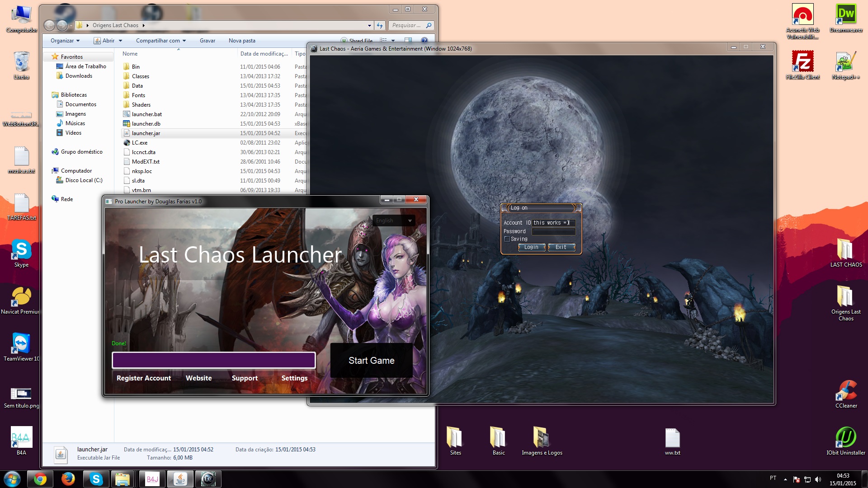
Task: Click Nova pasta in Explorer toolbar
Action: pyautogui.click(x=242, y=41)
